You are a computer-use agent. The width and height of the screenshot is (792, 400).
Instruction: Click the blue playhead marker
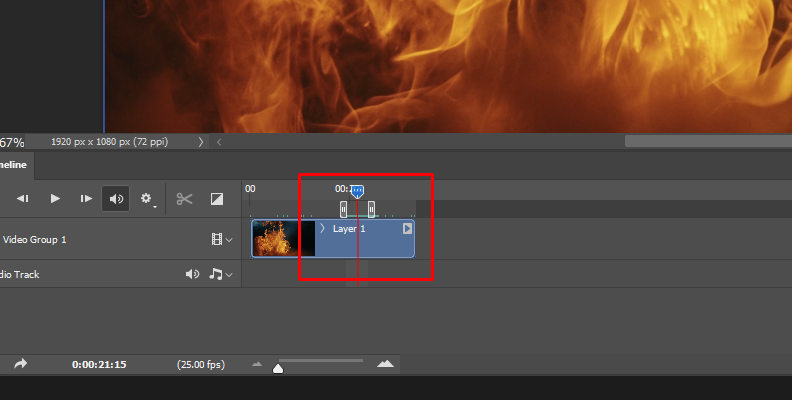coord(357,190)
